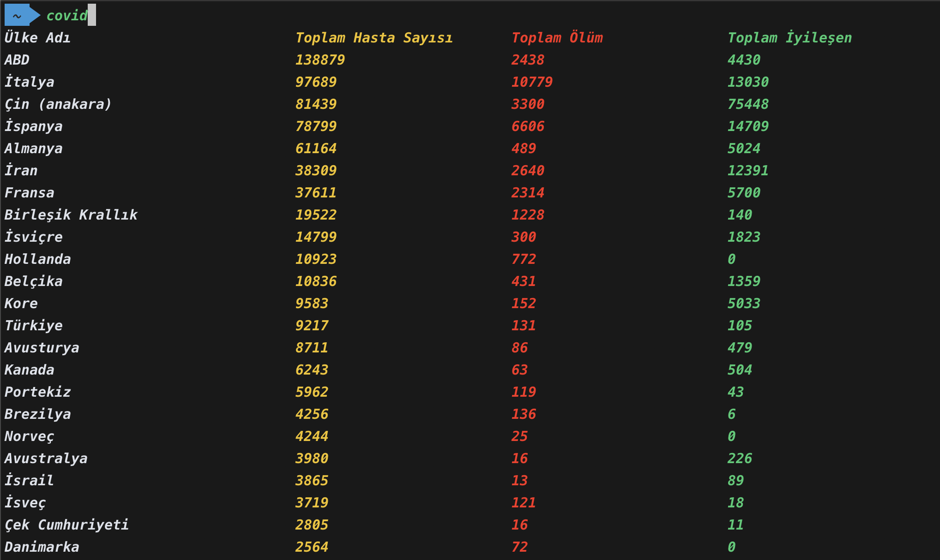Click the Ülke Adı column header
The image size is (940, 560).
coord(37,38)
